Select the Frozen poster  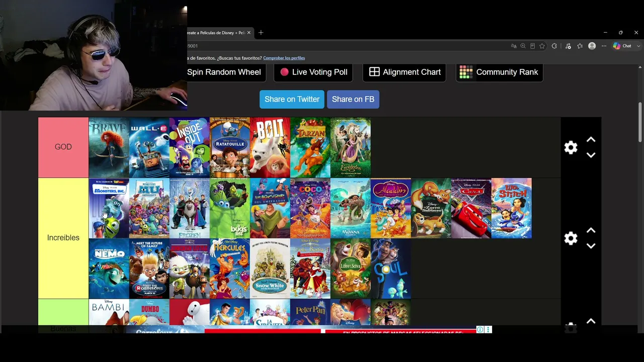pyautogui.click(x=190, y=208)
